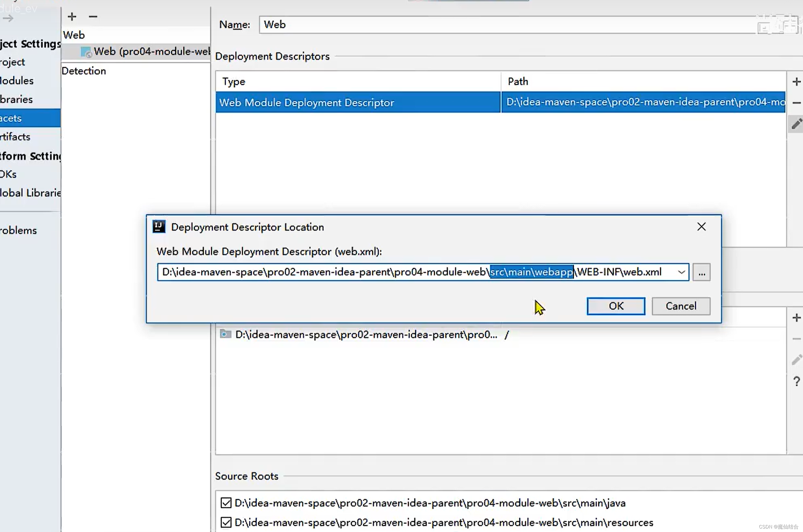Add a web resource directory

797,318
